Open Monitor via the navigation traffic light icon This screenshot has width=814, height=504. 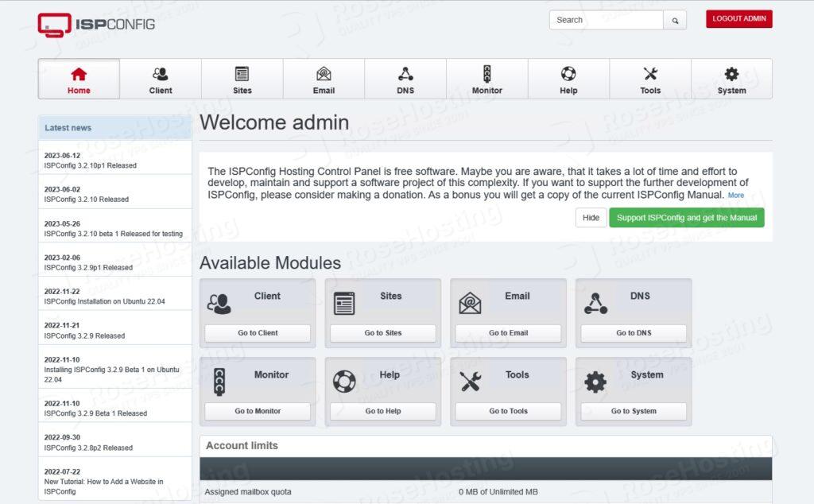487,74
